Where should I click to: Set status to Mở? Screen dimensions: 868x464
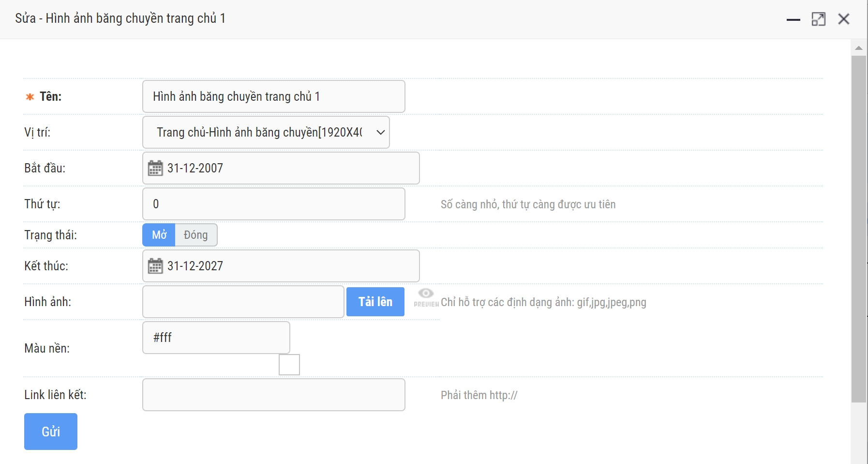click(159, 235)
